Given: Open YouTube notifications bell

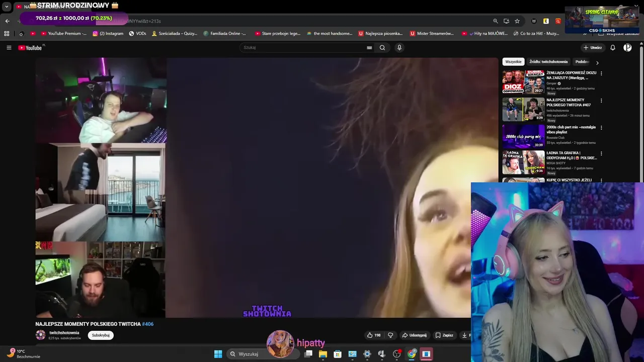Looking at the screenshot, I should click(613, 48).
